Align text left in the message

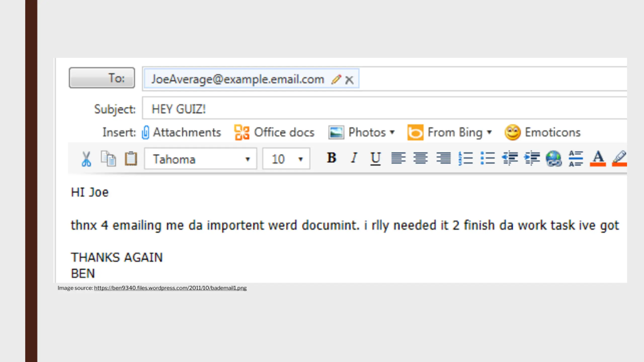398,158
